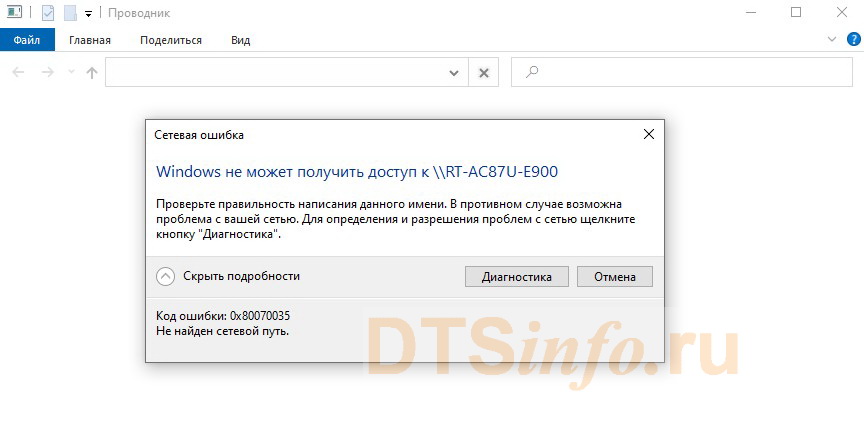Collapse details with Скрыть подробности

[x=228, y=276]
